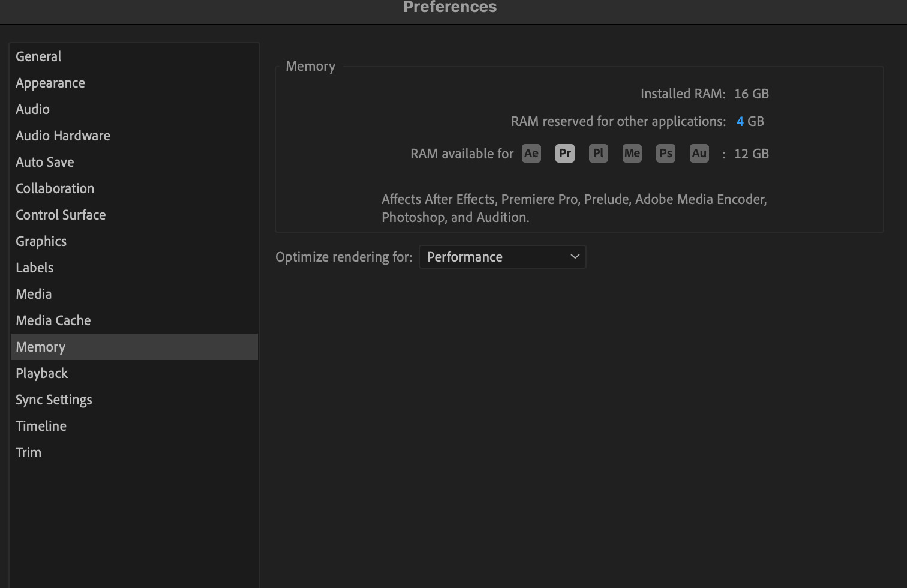Image resolution: width=907 pixels, height=588 pixels.
Task: Go to the Audio Hardware settings
Action: pos(62,135)
